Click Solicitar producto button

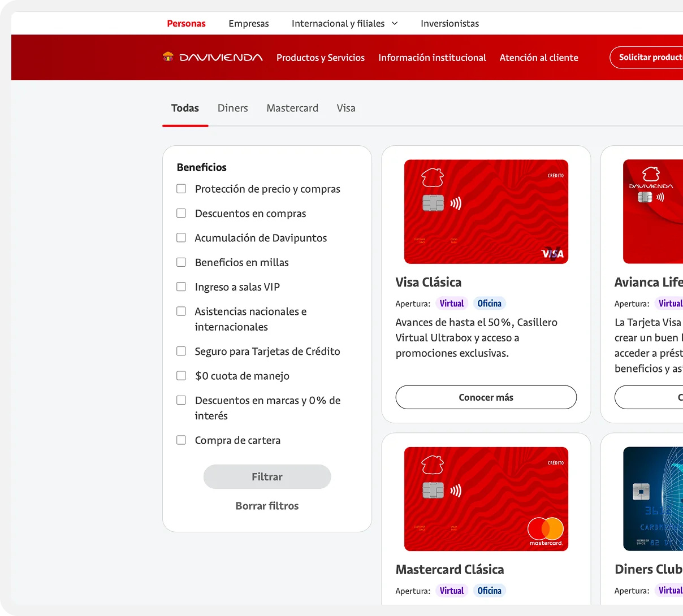(x=647, y=57)
